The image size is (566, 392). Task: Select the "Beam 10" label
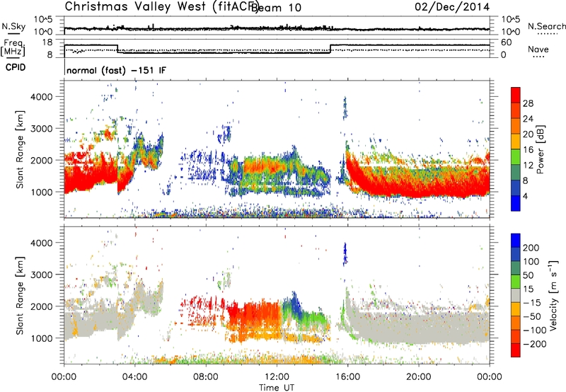276,8
